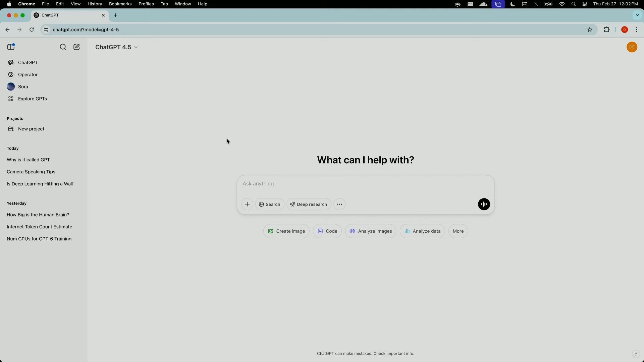Bookmark this page with the star icon
This screenshot has width=644, height=362.
click(590, 29)
